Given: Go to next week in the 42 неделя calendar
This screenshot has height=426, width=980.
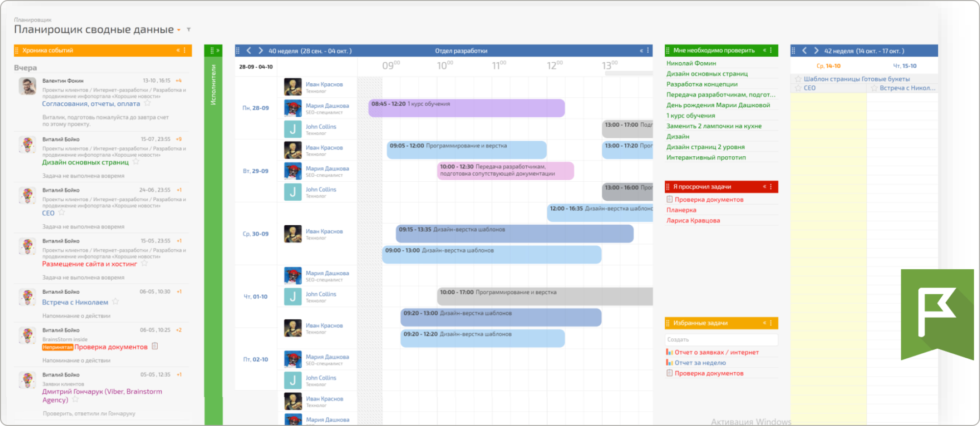Looking at the screenshot, I should (x=816, y=50).
